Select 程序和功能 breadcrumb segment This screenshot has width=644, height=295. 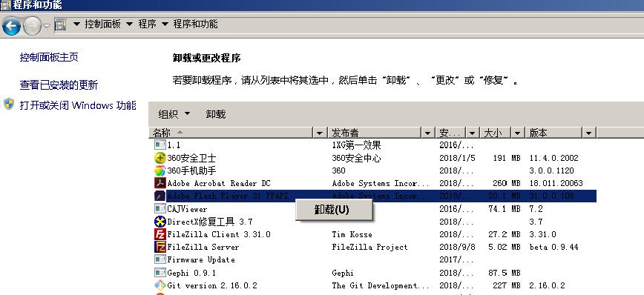point(195,24)
